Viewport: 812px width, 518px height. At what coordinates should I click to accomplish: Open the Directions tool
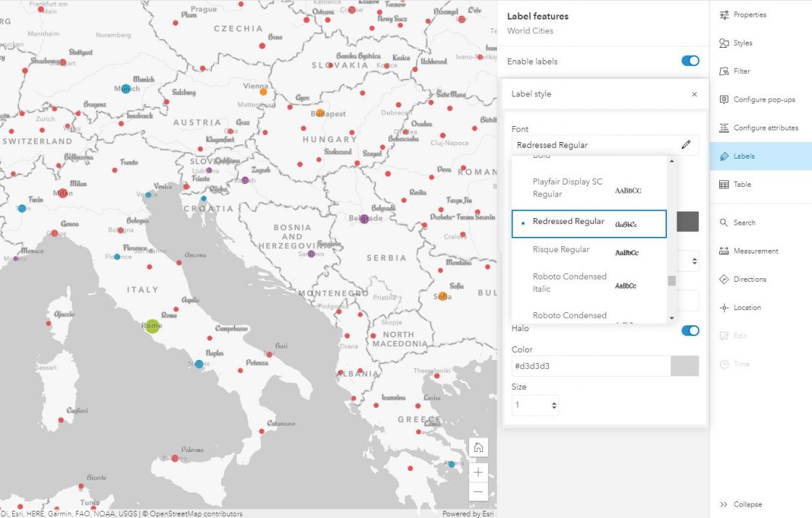[x=747, y=279]
